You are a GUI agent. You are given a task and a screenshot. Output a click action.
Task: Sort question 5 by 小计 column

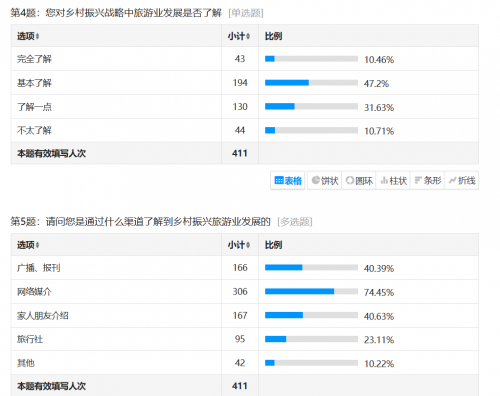(x=239, y=245)
